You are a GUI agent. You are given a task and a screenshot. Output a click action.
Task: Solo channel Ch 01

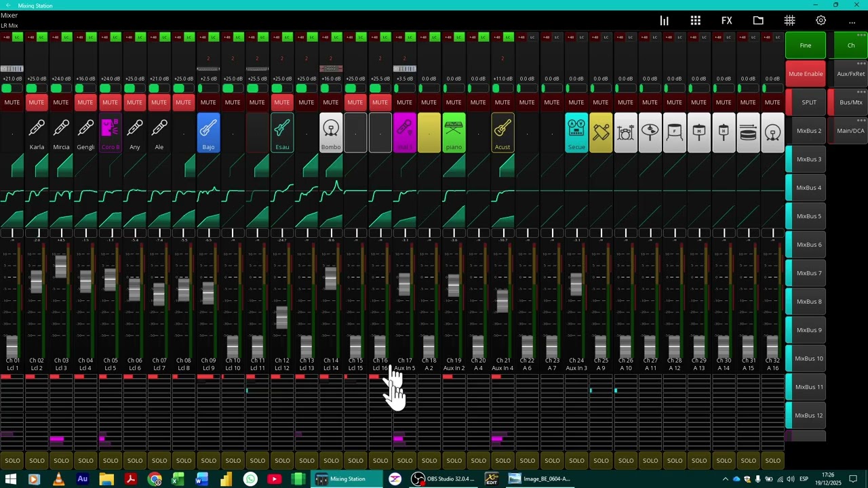pyautogui.click(x=12, y=461)
